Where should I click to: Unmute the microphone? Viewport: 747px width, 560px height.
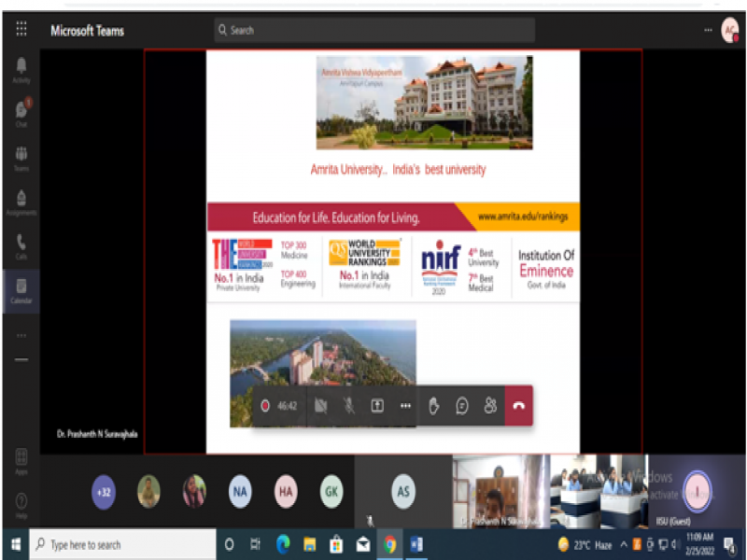pyautogui.click(x=348, y=406)
